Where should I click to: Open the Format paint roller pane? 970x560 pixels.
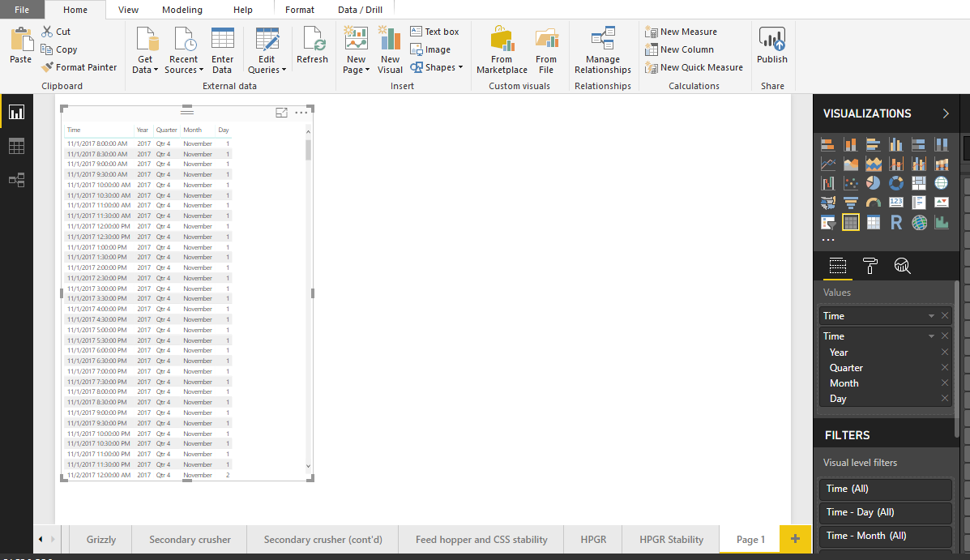click(x=870, y=266)
